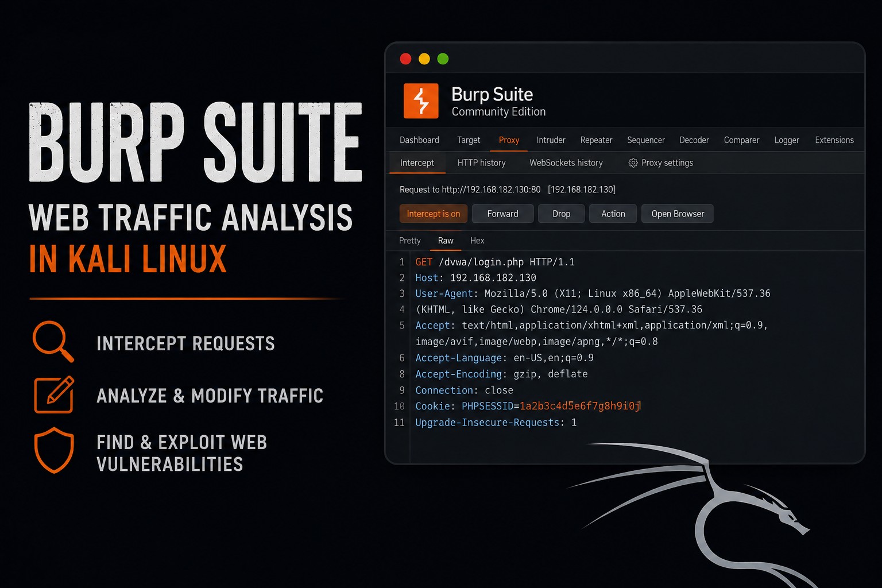Viewport: 882px width, 588px height.
Task: Select the Intercept sub-tab
Action: point(417,163)
